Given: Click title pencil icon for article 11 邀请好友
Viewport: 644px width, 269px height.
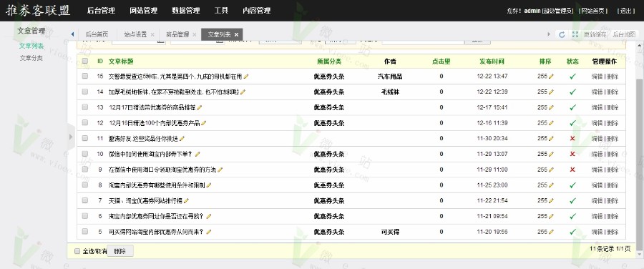Looking at the screenshot, I should [x=182, y=138].
